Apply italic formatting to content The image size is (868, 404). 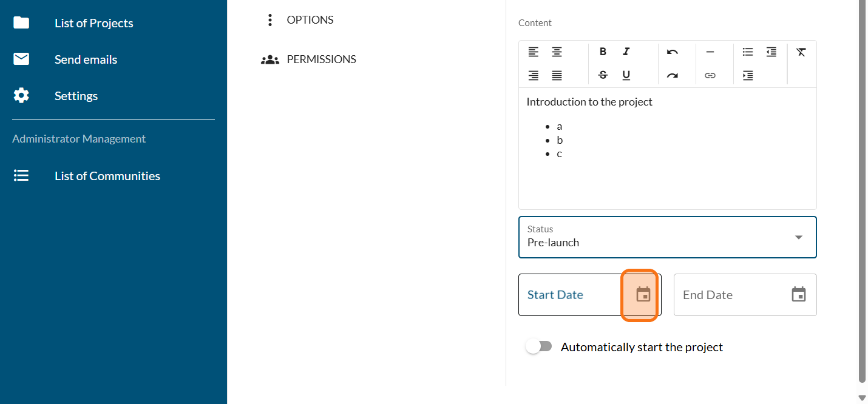(626, 52)
